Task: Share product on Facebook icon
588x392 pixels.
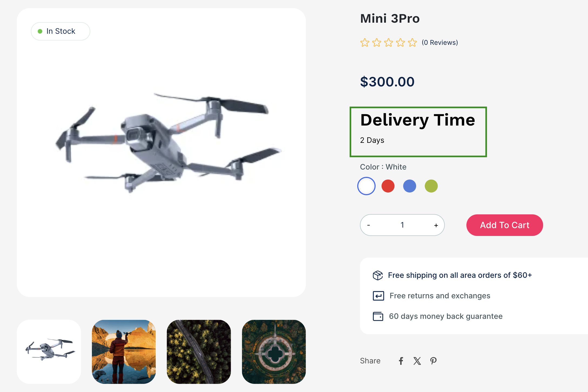Action: pos(401,361)
